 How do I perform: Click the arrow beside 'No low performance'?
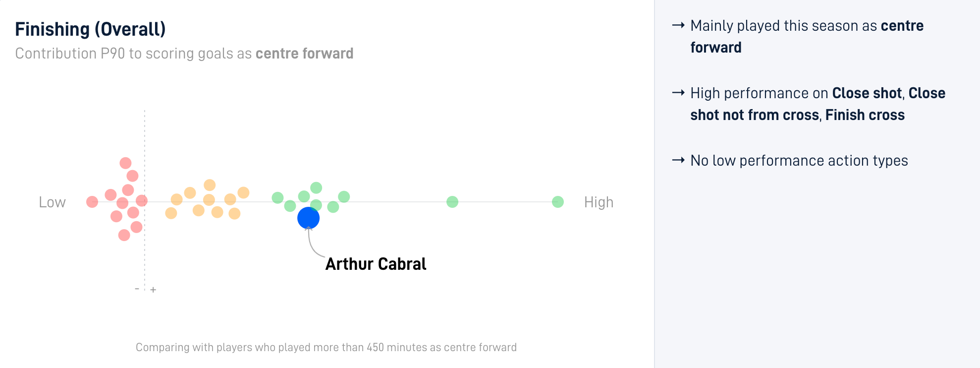point(678,160)
